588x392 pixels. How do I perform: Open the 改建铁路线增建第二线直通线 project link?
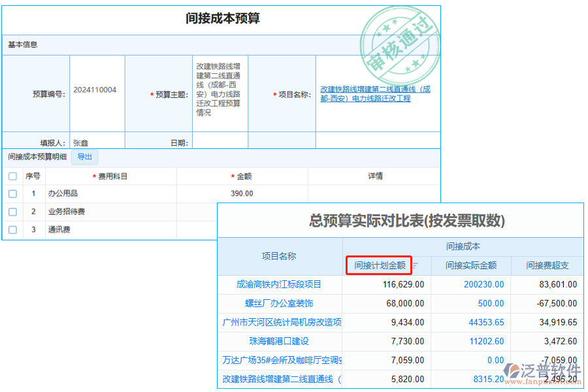375,93
